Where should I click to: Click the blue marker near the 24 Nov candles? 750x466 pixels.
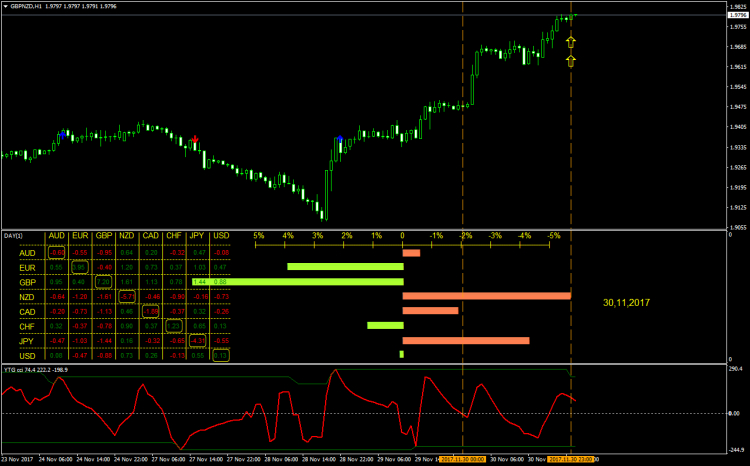(64, 132)
